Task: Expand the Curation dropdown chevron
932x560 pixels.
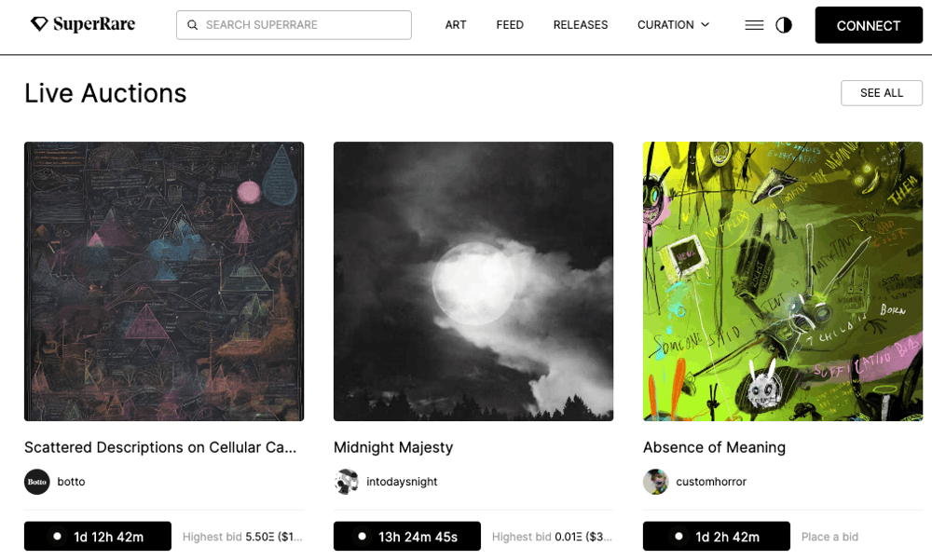Action: coord(706,25)
